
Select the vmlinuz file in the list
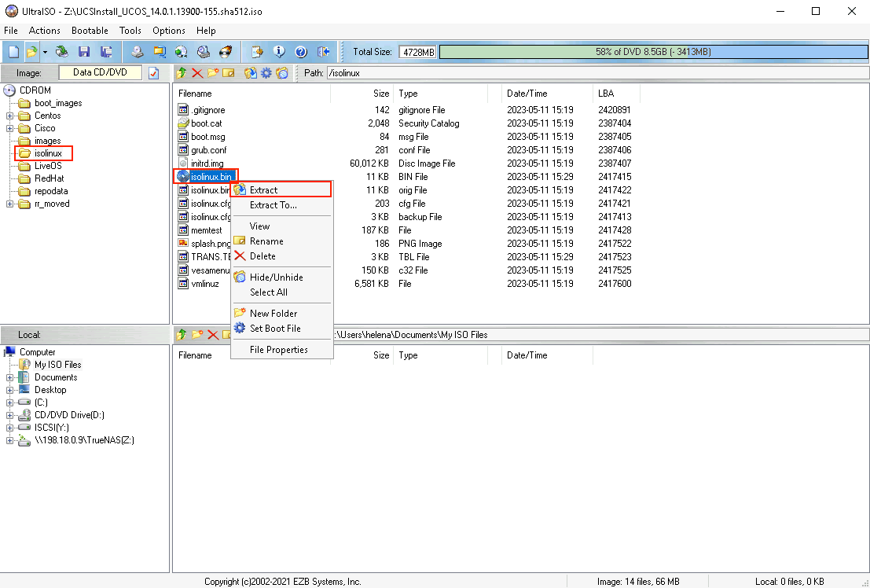(x=204, y=284)
